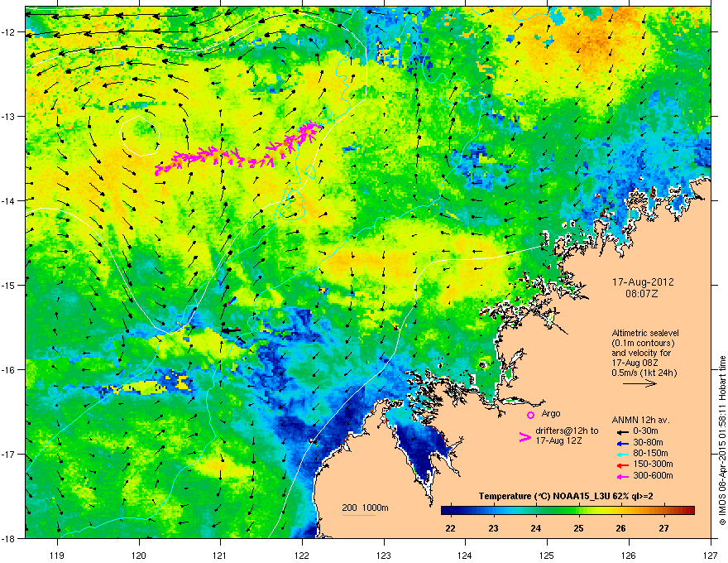Click the 200 1000m bathymetry label

click(365, 508)
